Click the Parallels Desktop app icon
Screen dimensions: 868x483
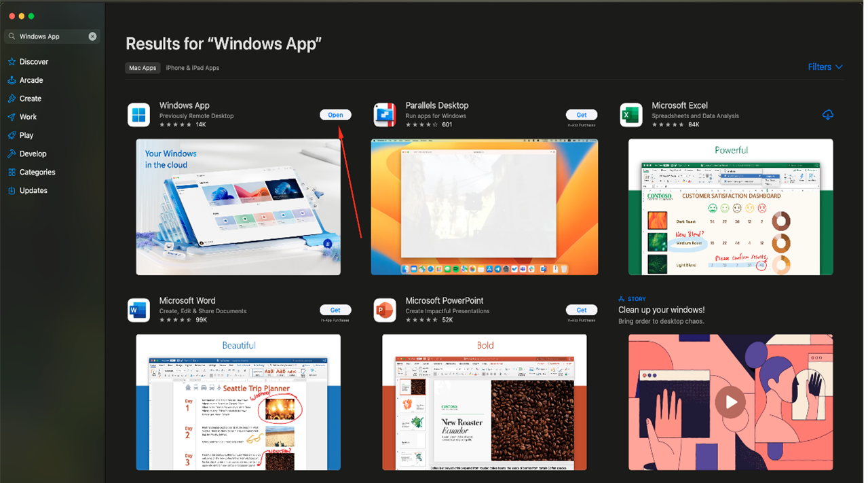click(x=385, y=115)
